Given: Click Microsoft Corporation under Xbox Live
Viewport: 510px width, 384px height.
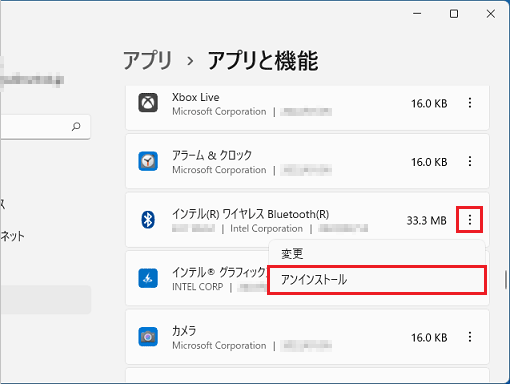Looking at the screenshot, I should pyautogui.click(x=219, y=111).
